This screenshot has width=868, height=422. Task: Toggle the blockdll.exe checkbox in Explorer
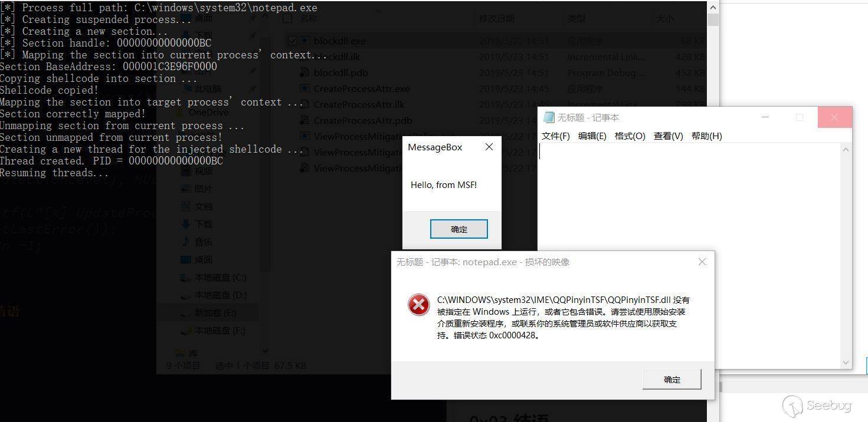(x=292, y=41)
